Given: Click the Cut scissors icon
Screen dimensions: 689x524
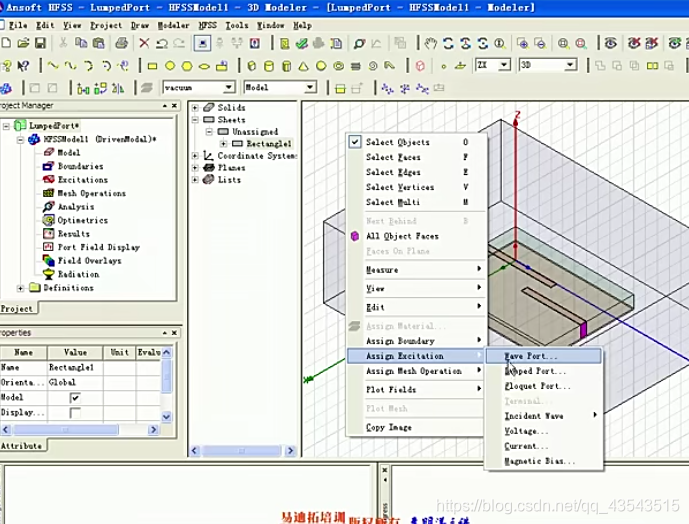Looking at the screenshot, I should tap(63, 43).
